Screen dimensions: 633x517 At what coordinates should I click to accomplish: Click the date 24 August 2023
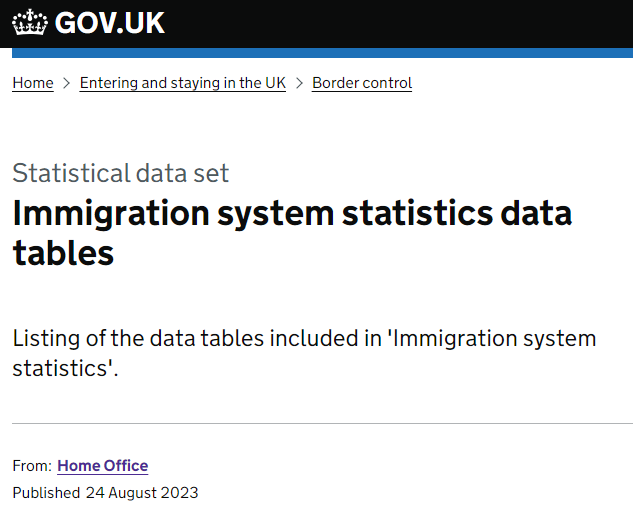coord(142,493)
